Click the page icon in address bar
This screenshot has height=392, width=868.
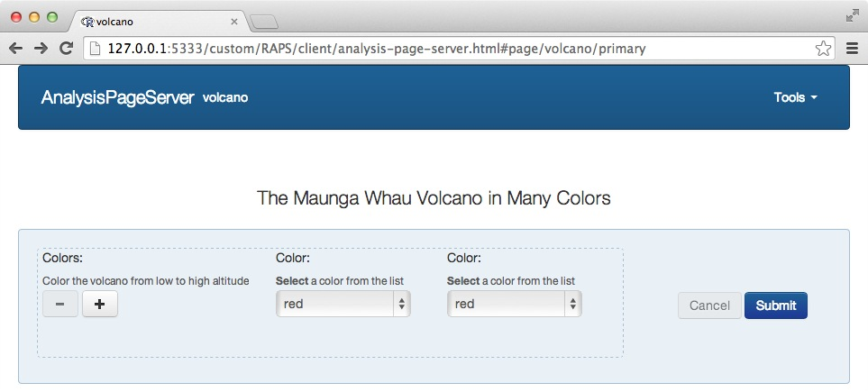[96, 49]
